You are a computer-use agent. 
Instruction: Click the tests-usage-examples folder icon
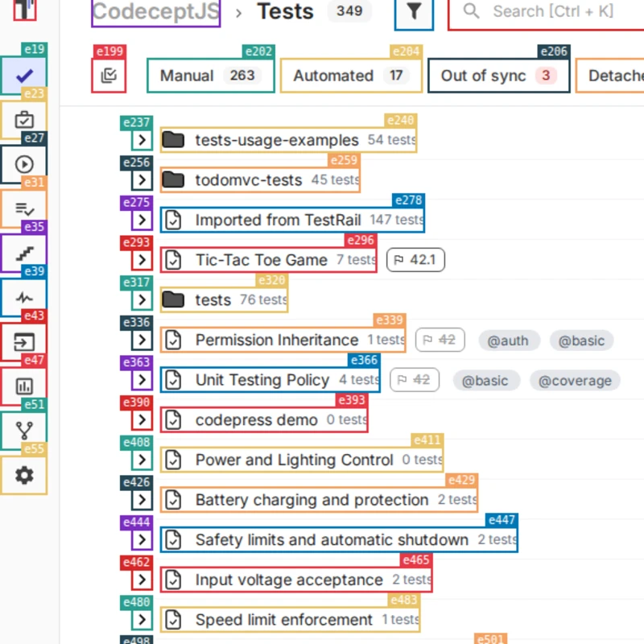(x=173, y=140)
